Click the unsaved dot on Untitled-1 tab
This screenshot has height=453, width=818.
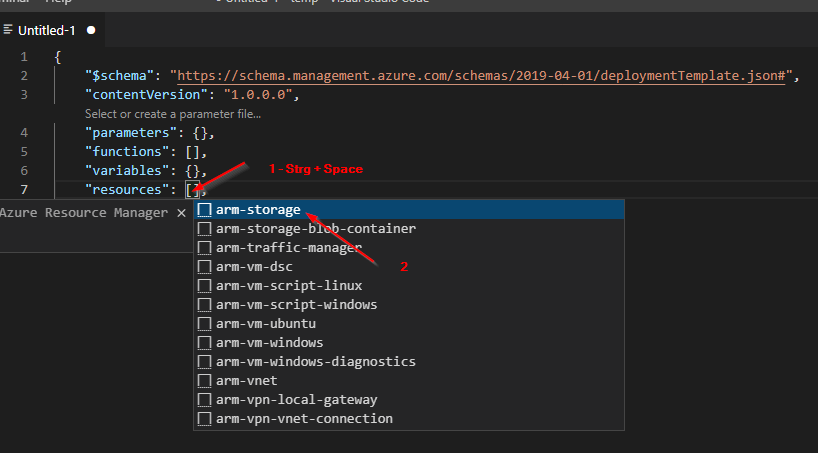click(x=91, y=30)
